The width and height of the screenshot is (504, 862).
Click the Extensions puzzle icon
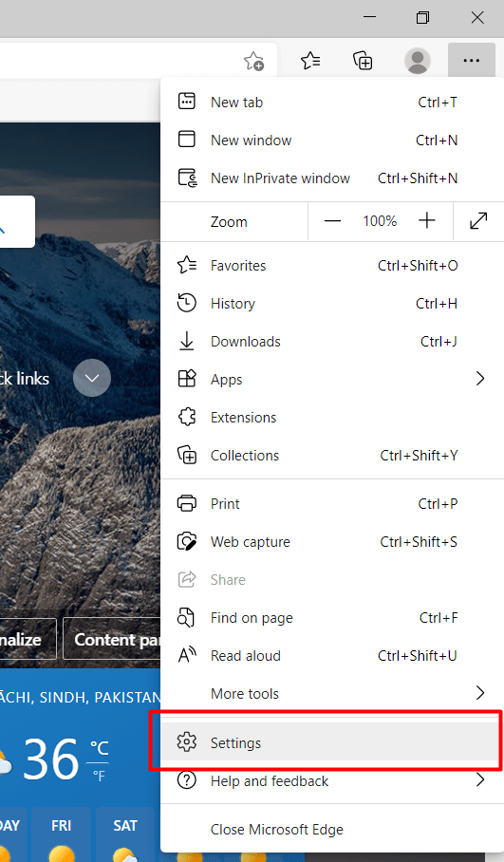(187, 418)
